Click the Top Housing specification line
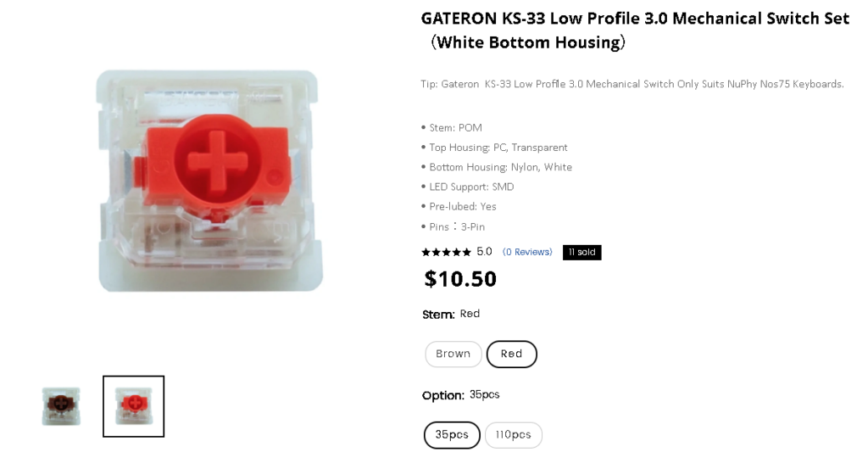 (497, 148)
